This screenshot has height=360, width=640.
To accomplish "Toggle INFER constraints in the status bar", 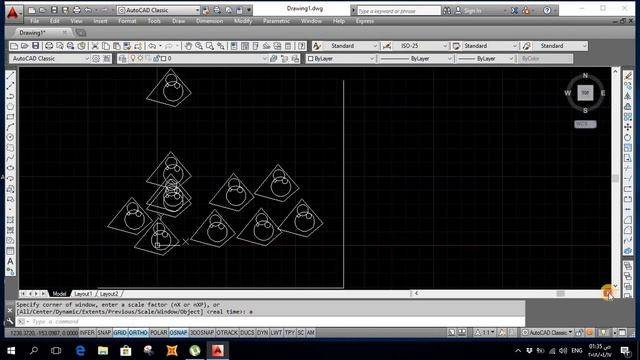I will coord(87,333).
